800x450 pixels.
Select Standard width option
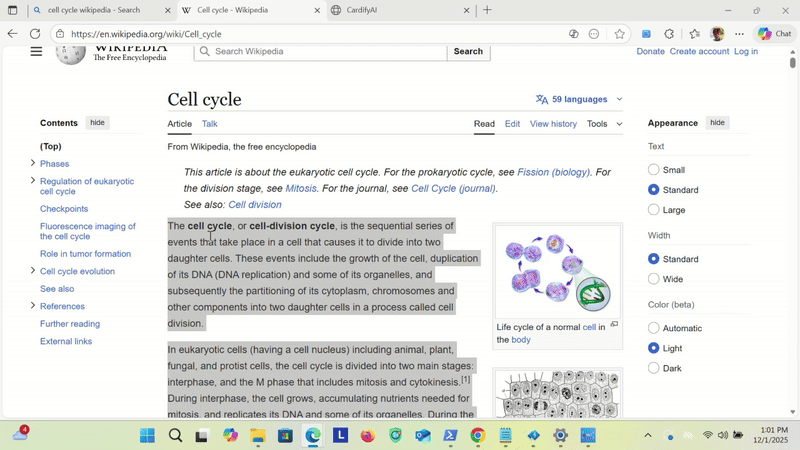[x=654, y=259]
